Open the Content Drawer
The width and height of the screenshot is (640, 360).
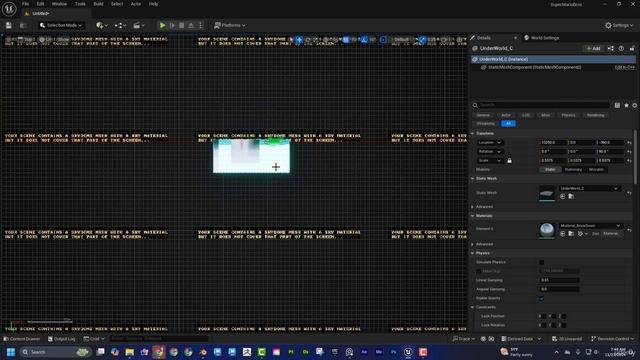(22, 339)
